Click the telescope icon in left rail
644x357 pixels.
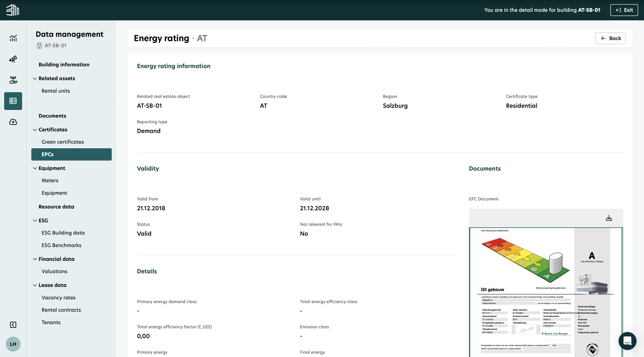[x=13, y=59]
